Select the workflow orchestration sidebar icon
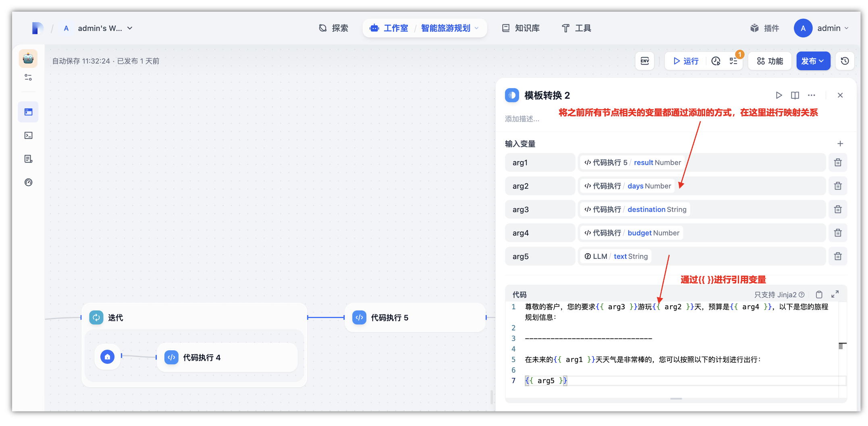 (x=28, y=112)
